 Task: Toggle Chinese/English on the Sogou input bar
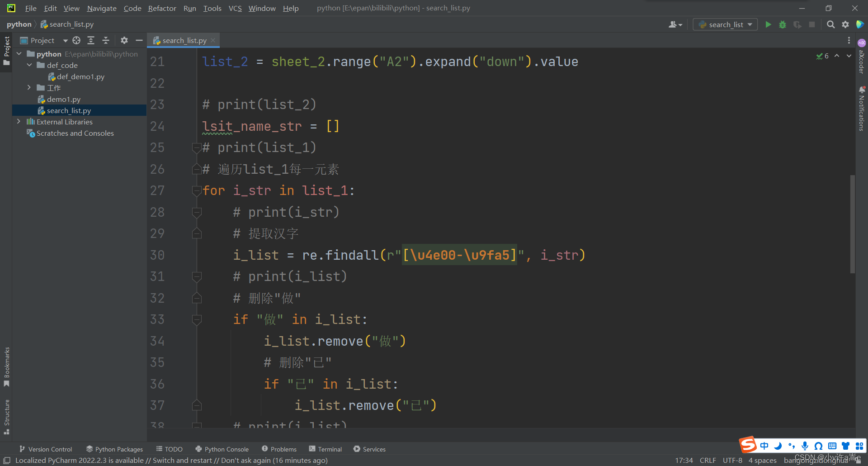(x=764, y=446)
